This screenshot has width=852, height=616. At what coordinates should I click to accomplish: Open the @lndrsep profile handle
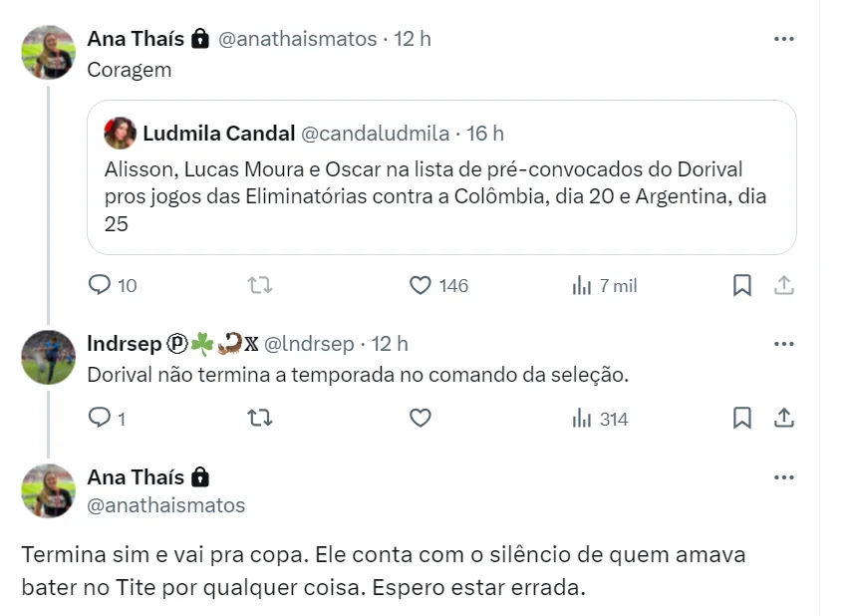308,344
